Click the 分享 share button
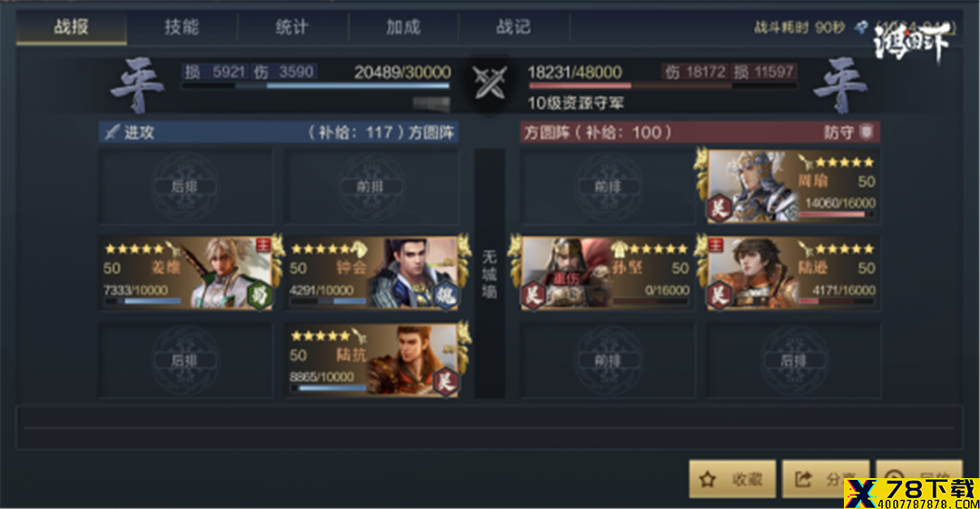The image size is (980, 509). 826,479
